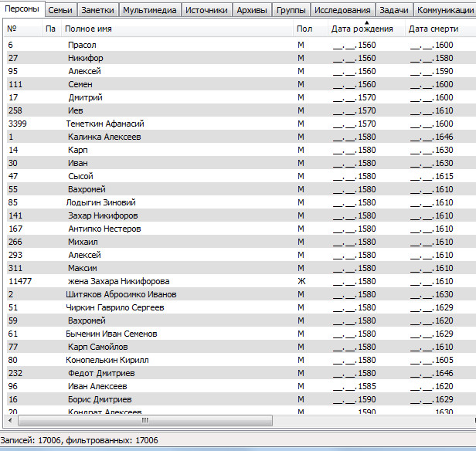Viewport: 476px width, 451px height.
Task: Click birth date 1585 in Иван Алексеев row
Action: pyautogui.click(x=354, y=387)
